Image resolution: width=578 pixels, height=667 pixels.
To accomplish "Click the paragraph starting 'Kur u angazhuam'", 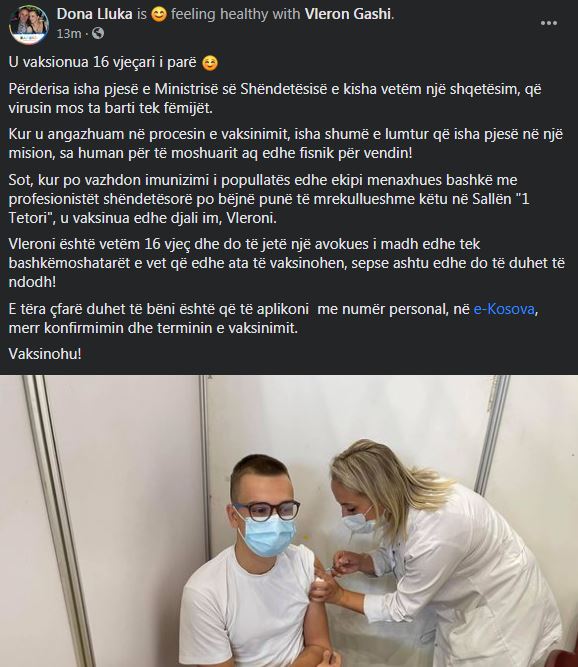I will pos(286,143).
